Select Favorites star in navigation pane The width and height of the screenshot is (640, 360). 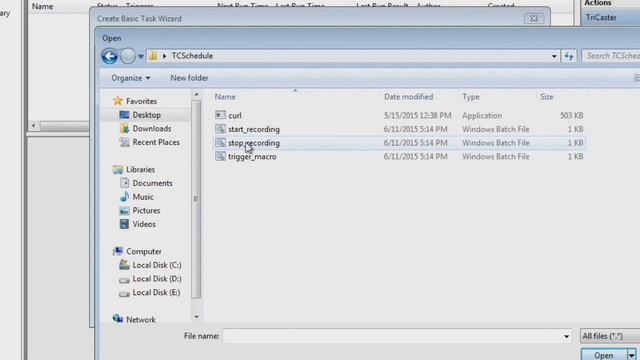pyautogui.click(x=118, y=101)
